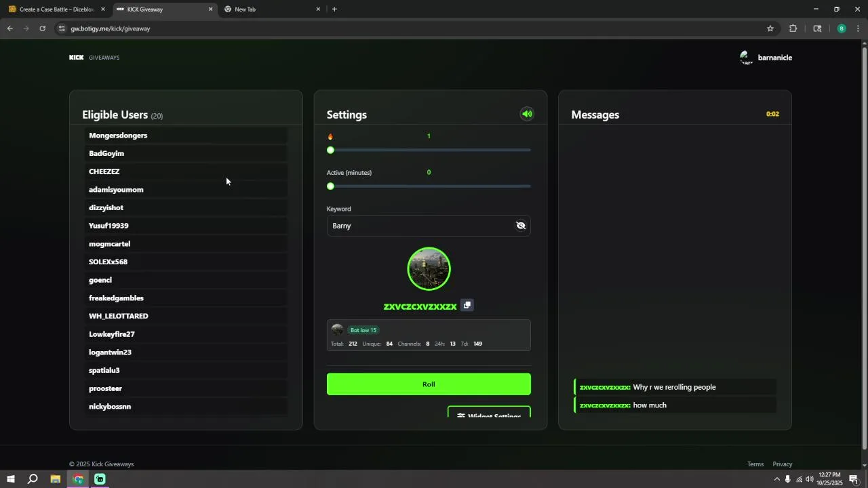The image size is (868, 488).
Task: Open barnanicle account menu
Action: pos(774,58)
